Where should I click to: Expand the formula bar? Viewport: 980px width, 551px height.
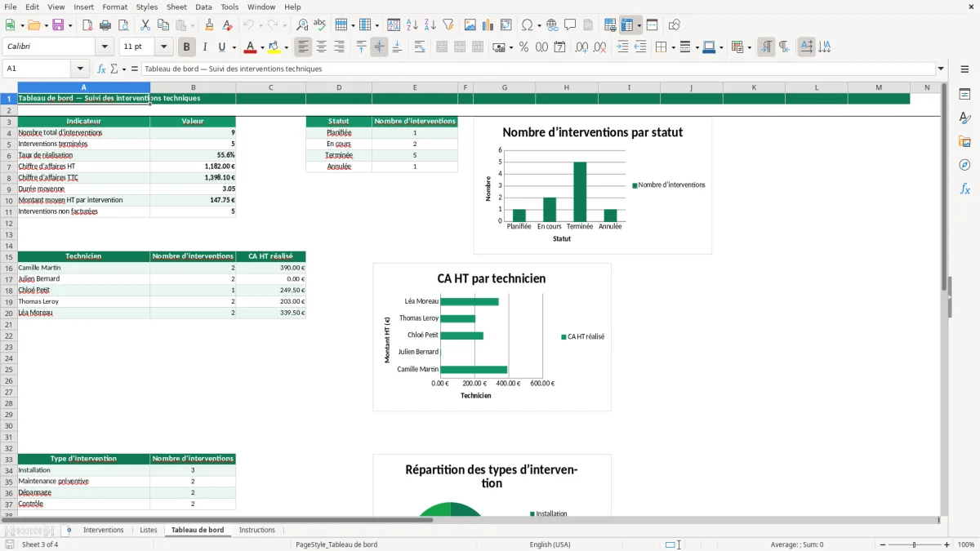click(x=941, y=69)
